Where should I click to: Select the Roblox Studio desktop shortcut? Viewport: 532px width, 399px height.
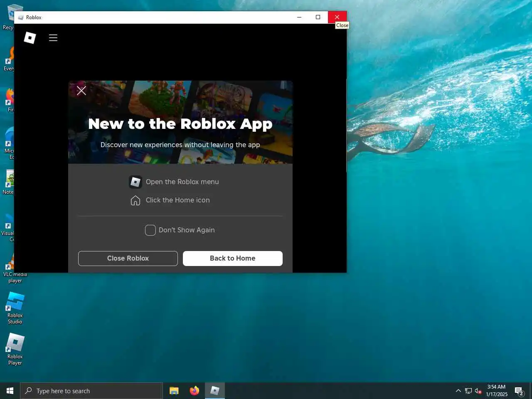(x=15, y=308)
